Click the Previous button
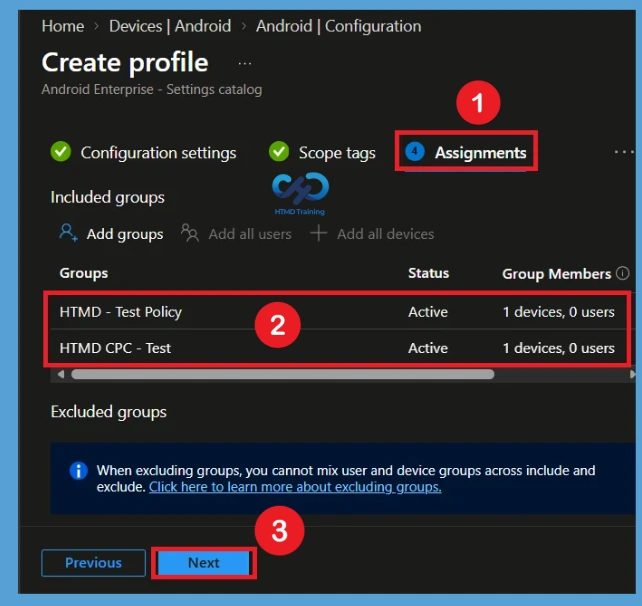Screen dimensions: 642x606 point(93,563)
